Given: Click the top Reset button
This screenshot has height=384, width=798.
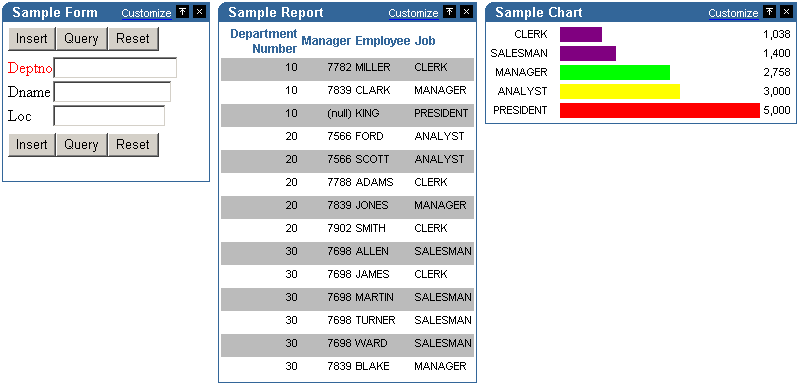Looking at the screenshot, I should 133,39.
